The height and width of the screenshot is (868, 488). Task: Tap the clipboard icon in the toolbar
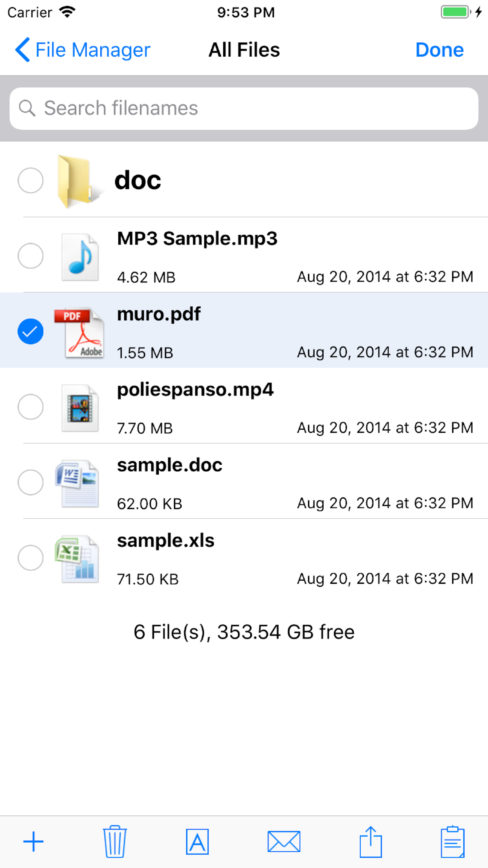[453, 841]
